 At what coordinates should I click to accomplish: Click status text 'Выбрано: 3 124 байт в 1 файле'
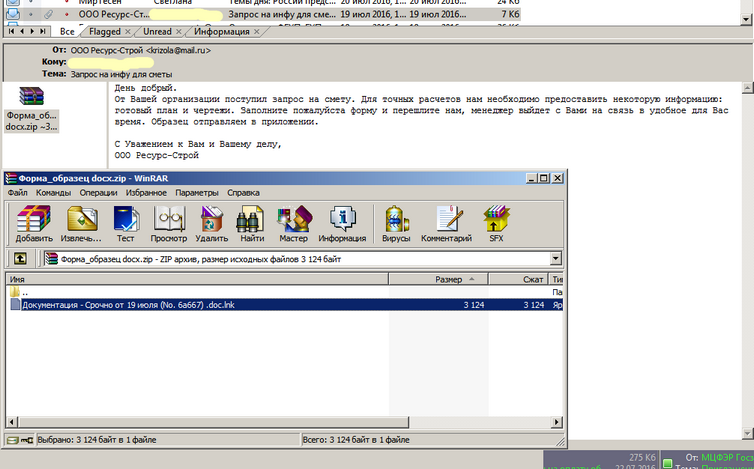[97, 440]
